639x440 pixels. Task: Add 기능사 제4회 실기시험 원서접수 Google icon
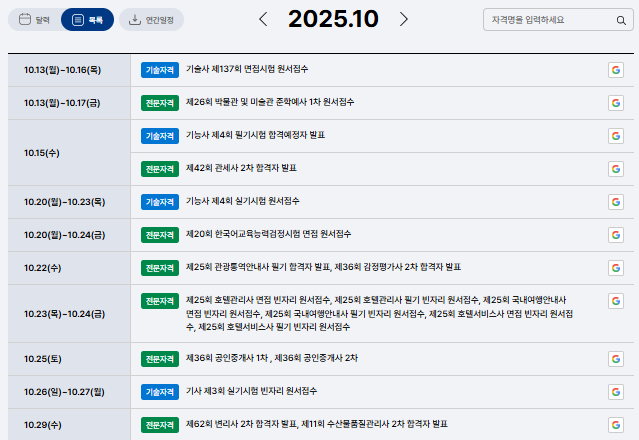click(x=616, y=202)
